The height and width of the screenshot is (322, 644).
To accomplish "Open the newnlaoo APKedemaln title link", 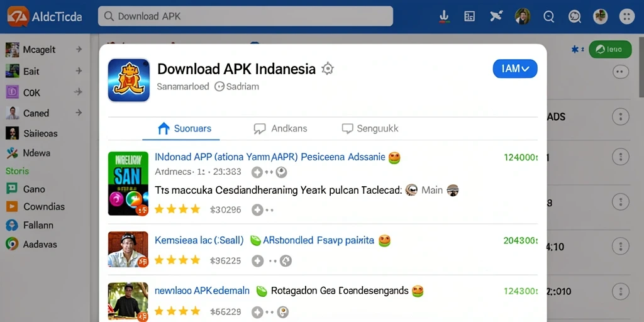I will (202, 291).
